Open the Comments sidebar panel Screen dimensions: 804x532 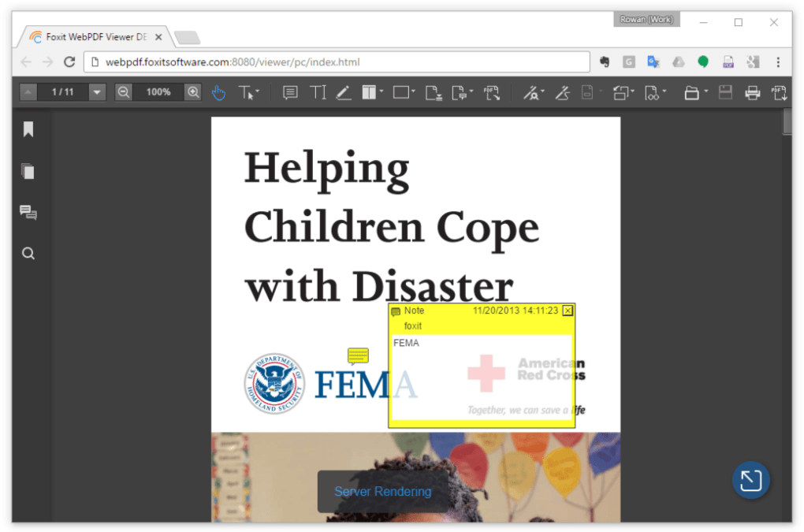(x=28, y=212)
